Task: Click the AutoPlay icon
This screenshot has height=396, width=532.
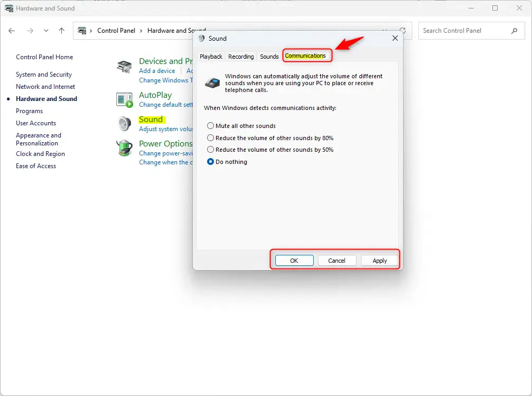Action: 124,100
